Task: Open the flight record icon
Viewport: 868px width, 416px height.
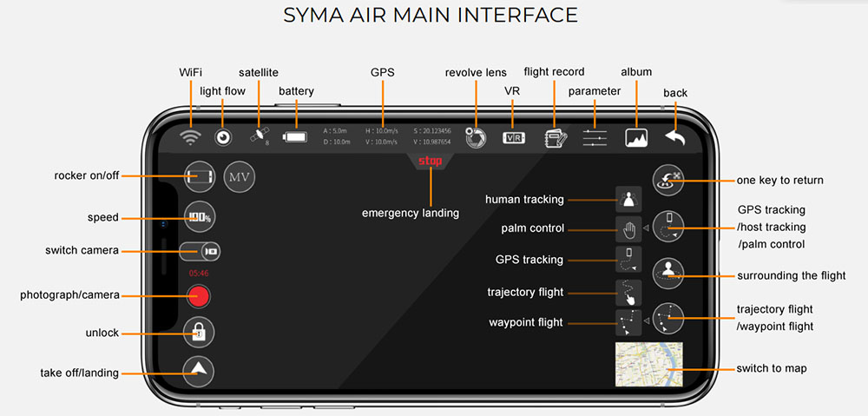Action: tap(556, 137)
